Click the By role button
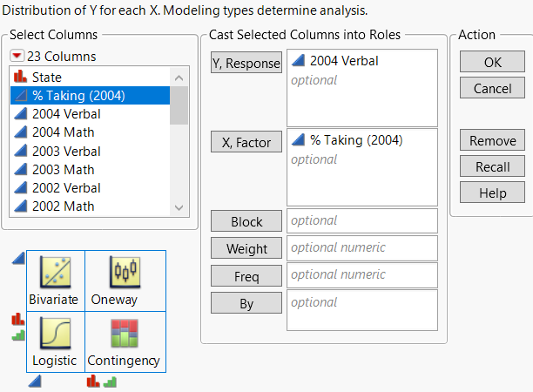The width and height of the screenshot is (533, 392). (x=246, y=302)
